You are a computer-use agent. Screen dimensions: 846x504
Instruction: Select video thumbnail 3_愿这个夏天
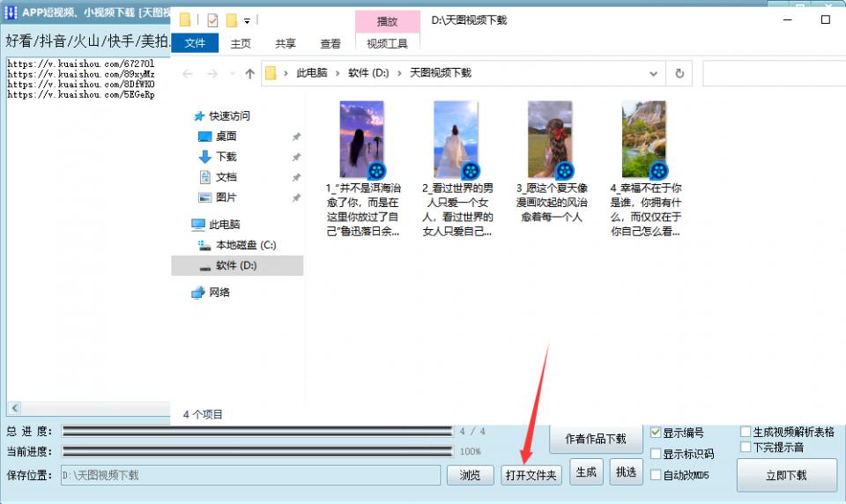pos(550,140)
